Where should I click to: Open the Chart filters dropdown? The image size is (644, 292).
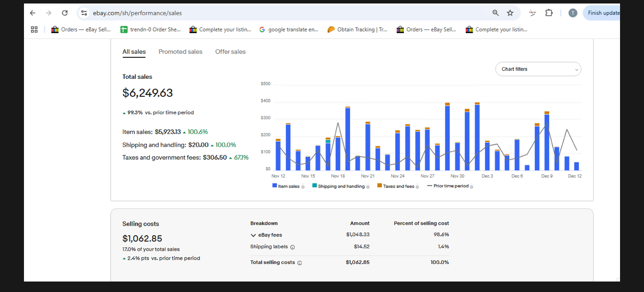[x=538, y=69]
